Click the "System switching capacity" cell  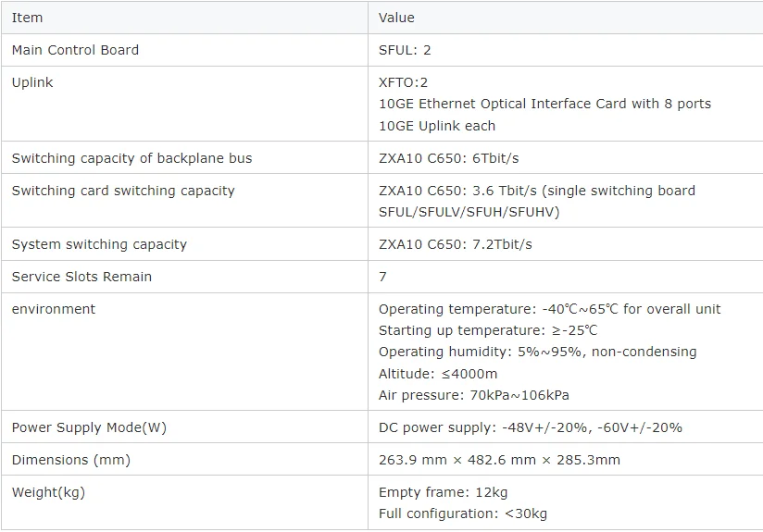click(x=99, y=244)
